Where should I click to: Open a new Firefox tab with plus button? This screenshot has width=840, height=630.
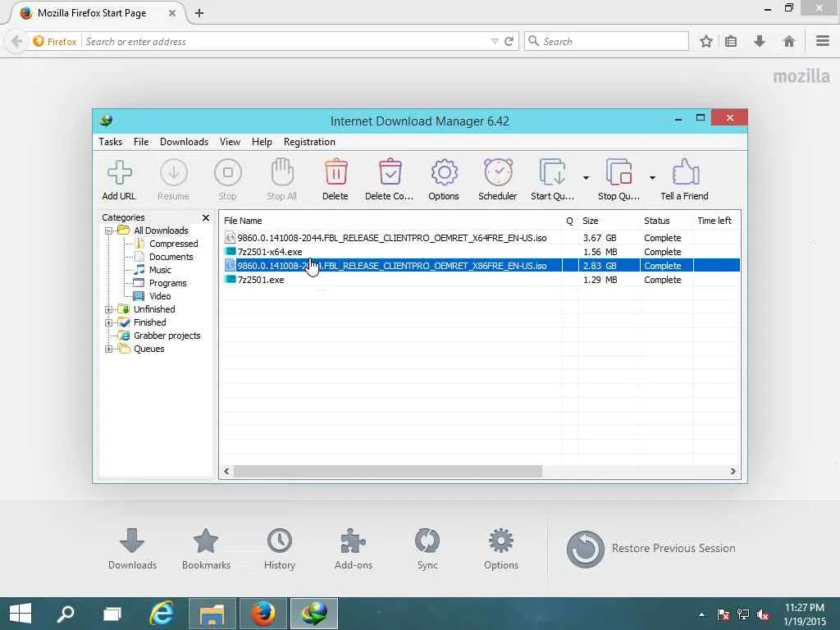tap(199, 13)
